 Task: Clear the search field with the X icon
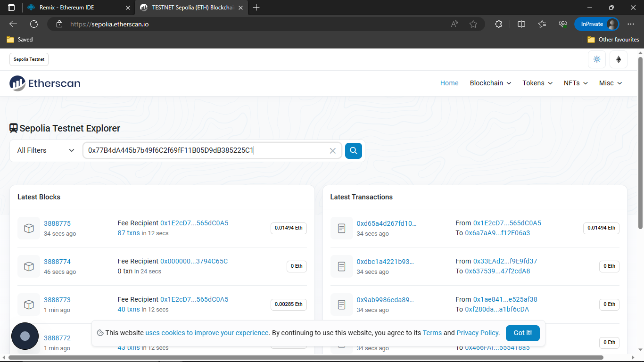pos(332,151)
